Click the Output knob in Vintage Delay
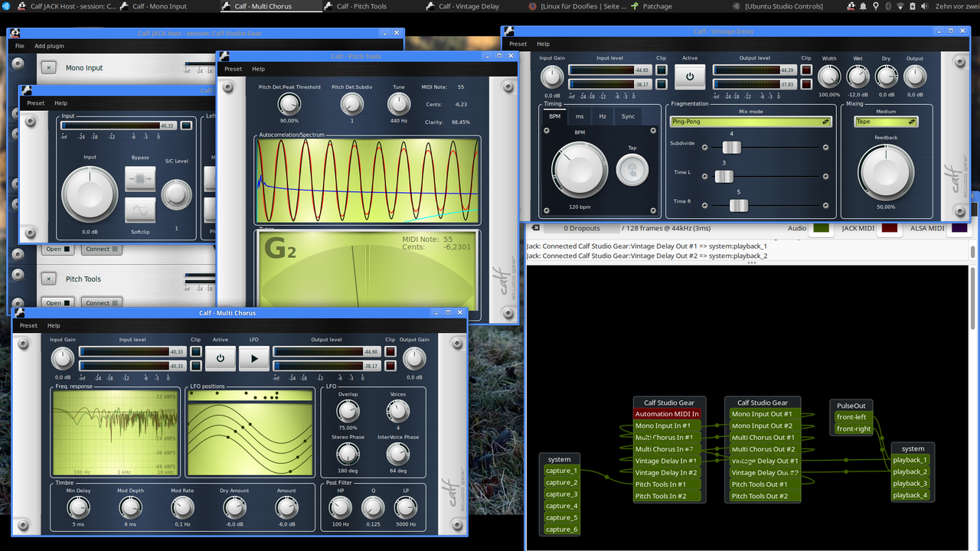980x551 pixels. 915,77
